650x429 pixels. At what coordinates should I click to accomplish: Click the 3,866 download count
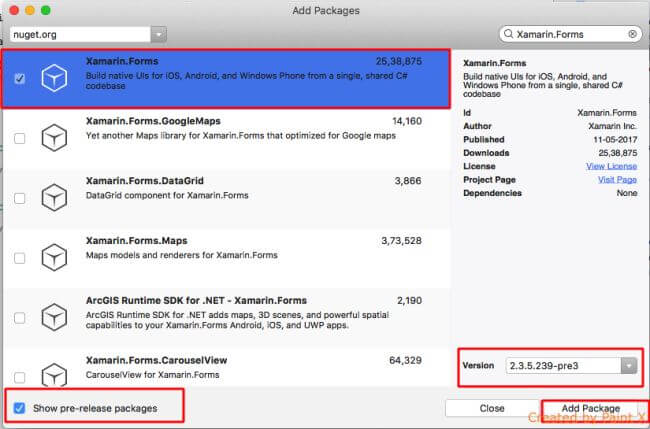click(x=408, y=181)
